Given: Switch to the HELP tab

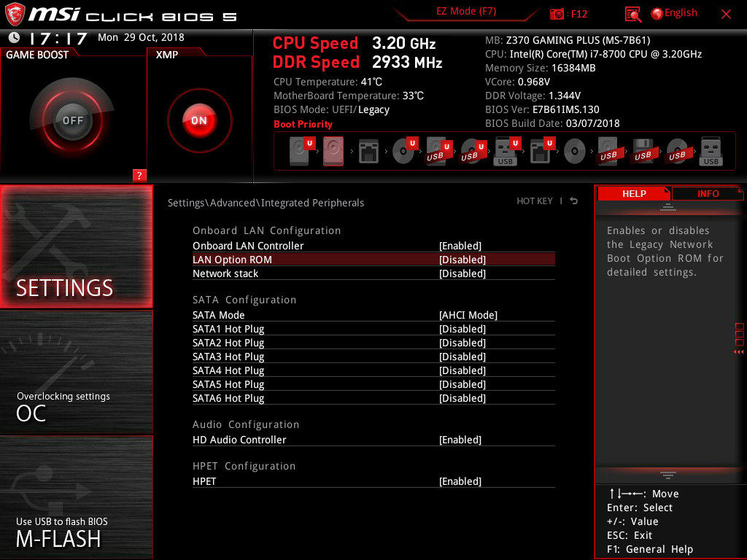Looking at the screenshot, I should point(634,193).
